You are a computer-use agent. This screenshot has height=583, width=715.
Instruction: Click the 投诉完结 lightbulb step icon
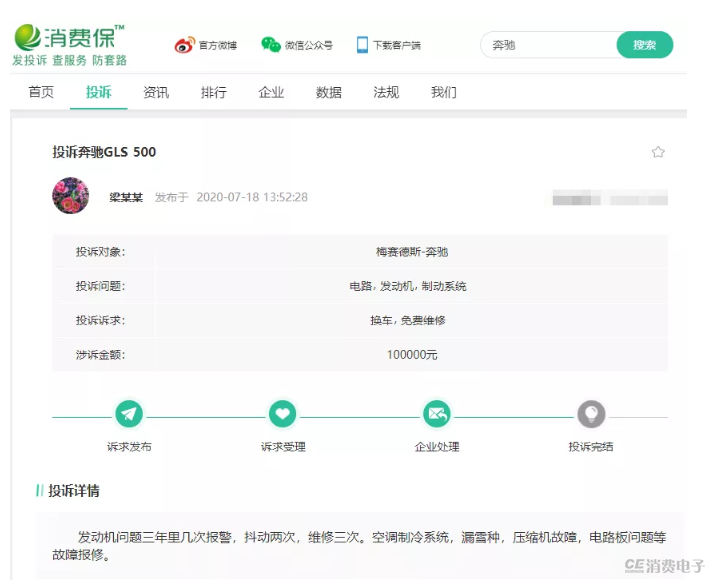(591, 414)
